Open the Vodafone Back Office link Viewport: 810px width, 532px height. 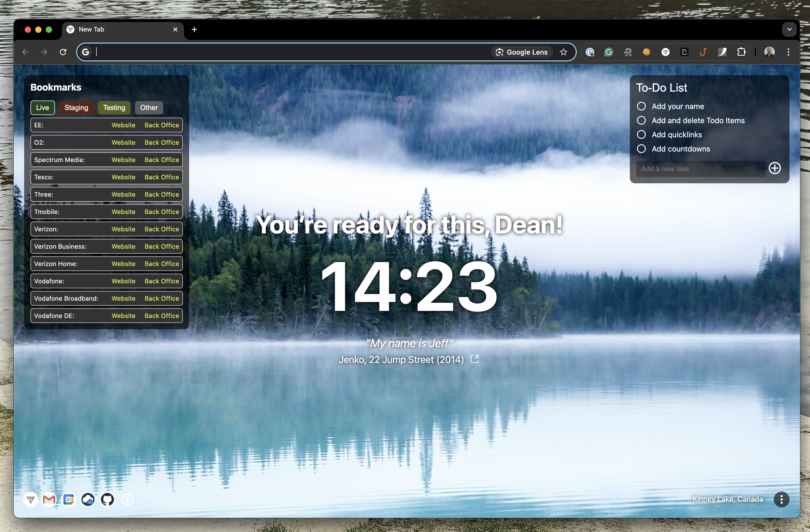click(161, 281)
